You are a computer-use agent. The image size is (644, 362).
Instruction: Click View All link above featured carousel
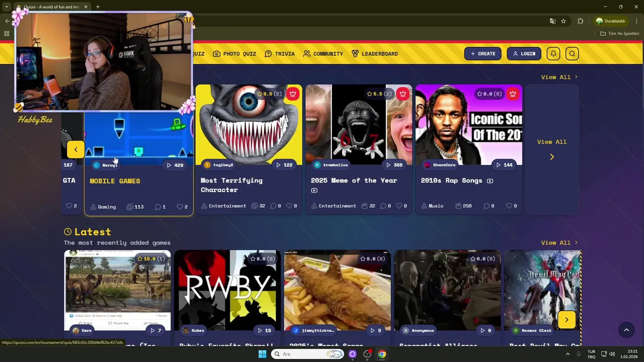click(x=559, y=77)
